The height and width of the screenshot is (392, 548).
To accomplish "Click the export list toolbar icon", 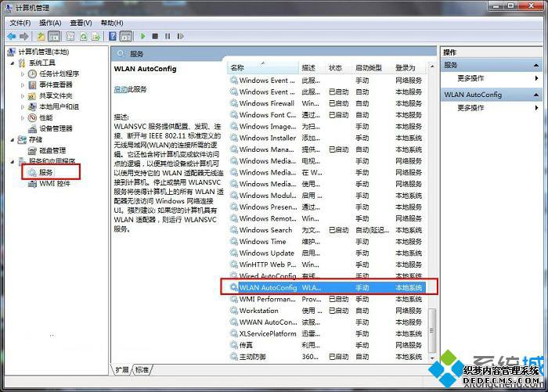I will tap(96, 36).
